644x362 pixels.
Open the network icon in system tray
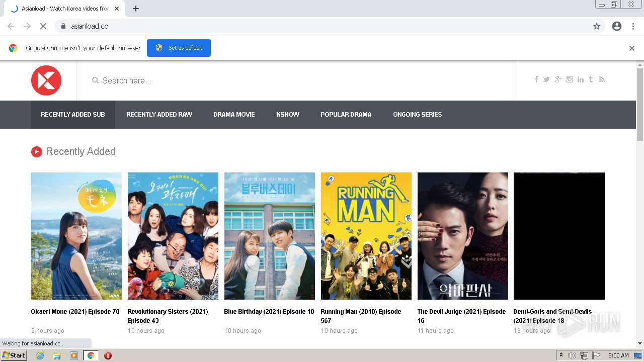(584, 355)
